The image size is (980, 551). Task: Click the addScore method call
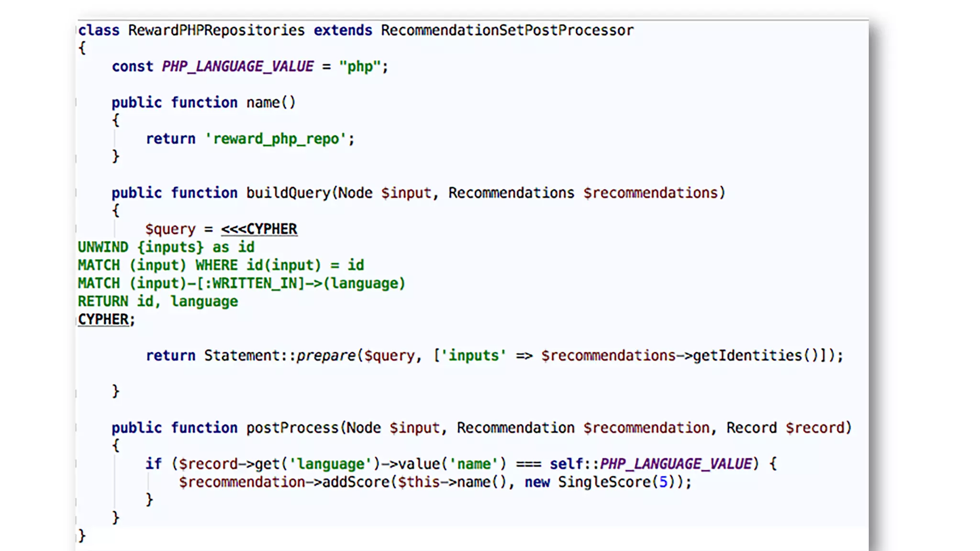click(x=356, y=482)
